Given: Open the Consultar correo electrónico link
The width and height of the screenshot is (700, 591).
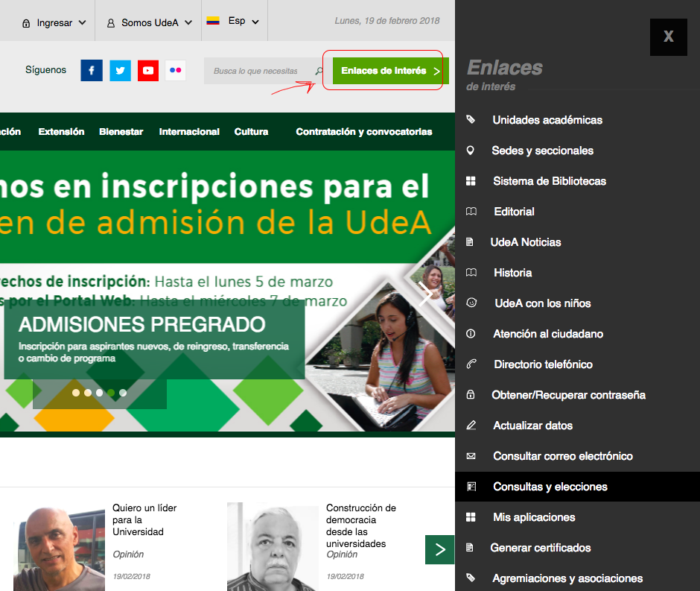Looking at the screenshot, I should point(563,456).
